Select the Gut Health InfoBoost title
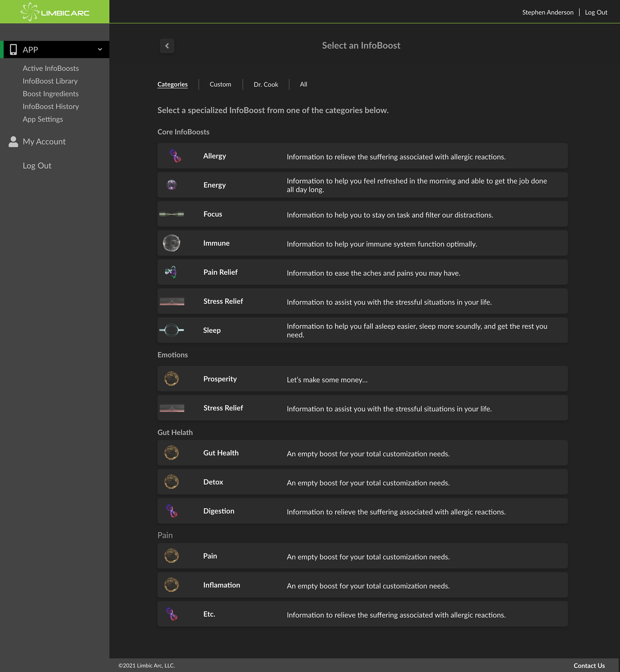 [x=221, y=453]
